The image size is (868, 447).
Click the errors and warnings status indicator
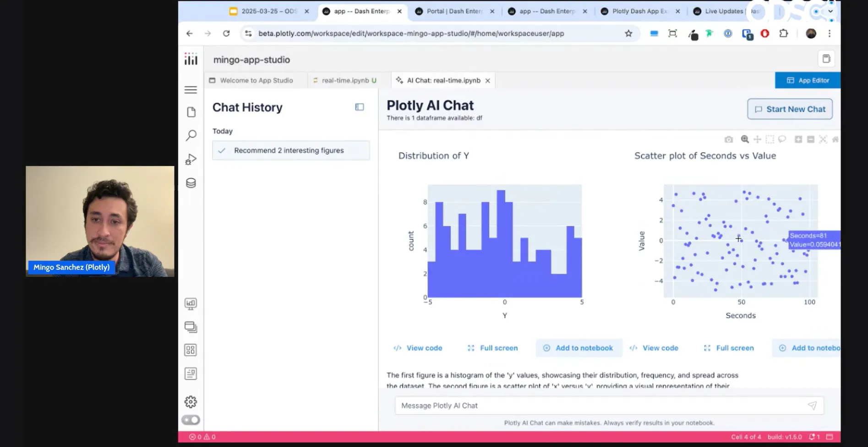202,437
